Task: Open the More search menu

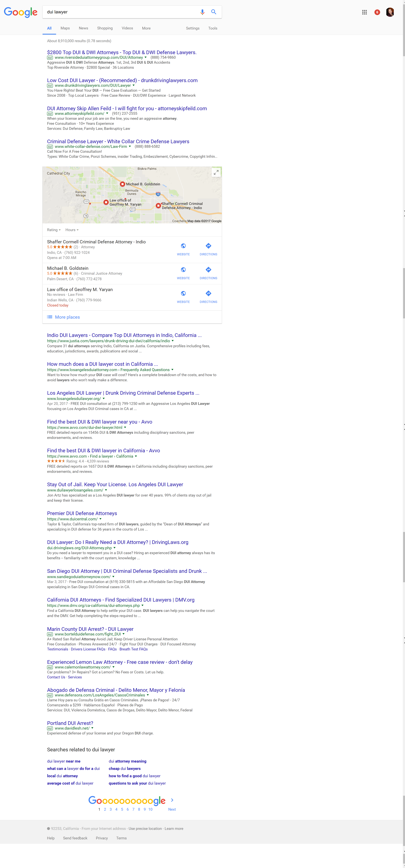Action: click(x=146, y=28)
